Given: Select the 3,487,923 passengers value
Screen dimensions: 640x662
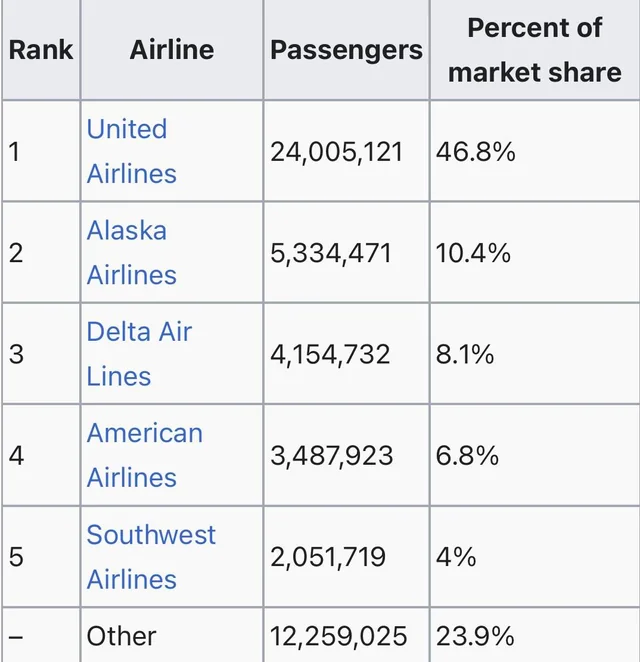Looking at the screenshot, I should click(x=331, y=456).
